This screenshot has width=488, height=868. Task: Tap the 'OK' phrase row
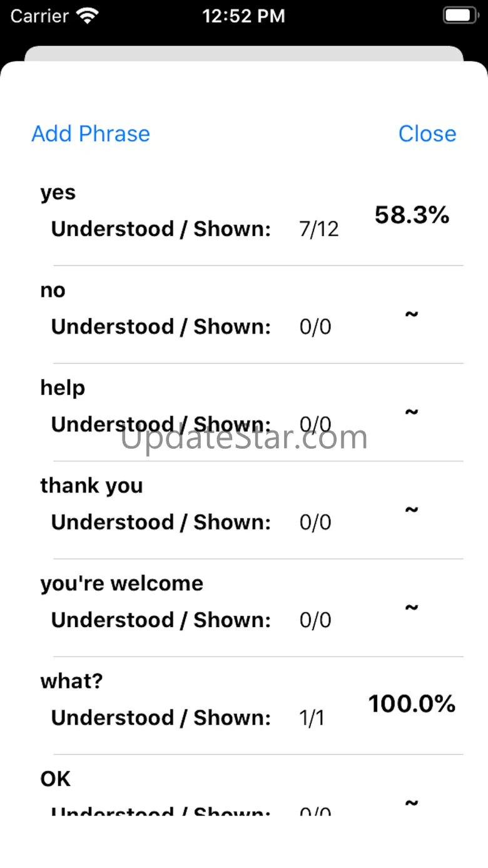[244, 784]
